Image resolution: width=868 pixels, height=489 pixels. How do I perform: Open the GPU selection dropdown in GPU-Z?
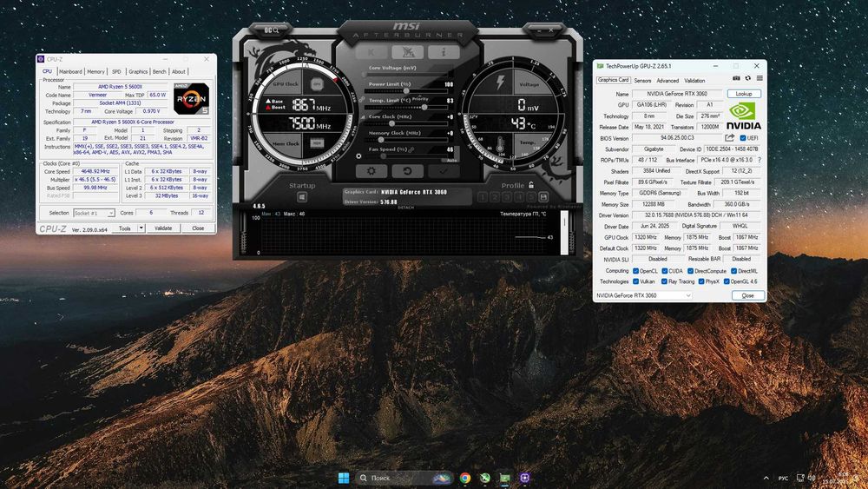click(687, 295)
